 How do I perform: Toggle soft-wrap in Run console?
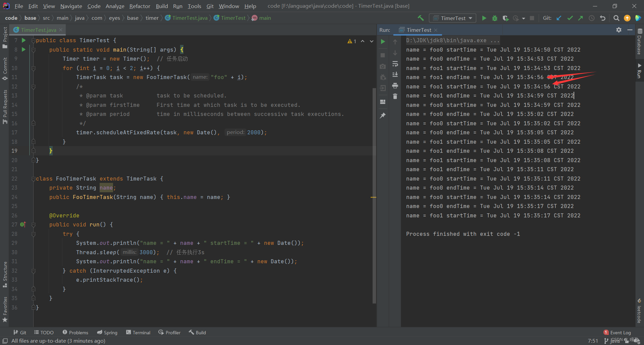[395, 64]
